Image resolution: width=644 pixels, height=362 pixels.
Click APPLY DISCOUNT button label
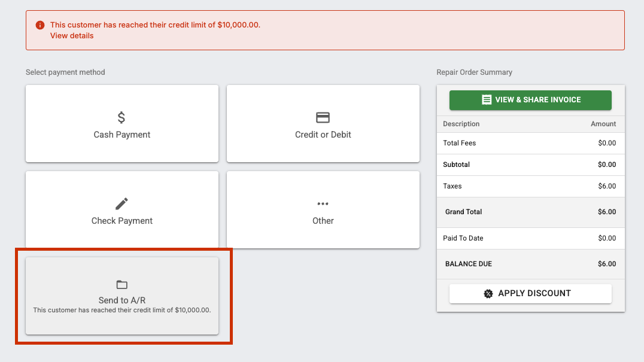pos(534,293)
